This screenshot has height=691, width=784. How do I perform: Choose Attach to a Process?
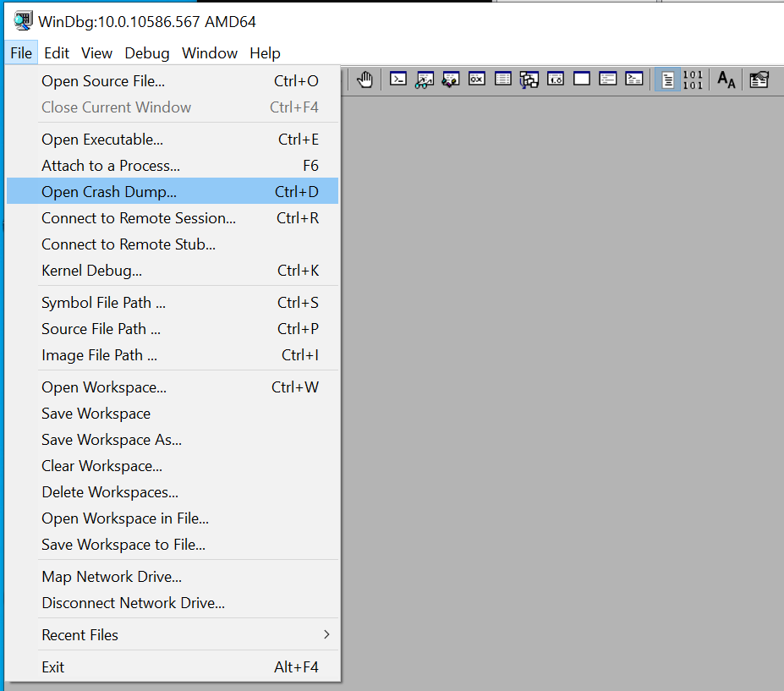(x=173, y=166)
